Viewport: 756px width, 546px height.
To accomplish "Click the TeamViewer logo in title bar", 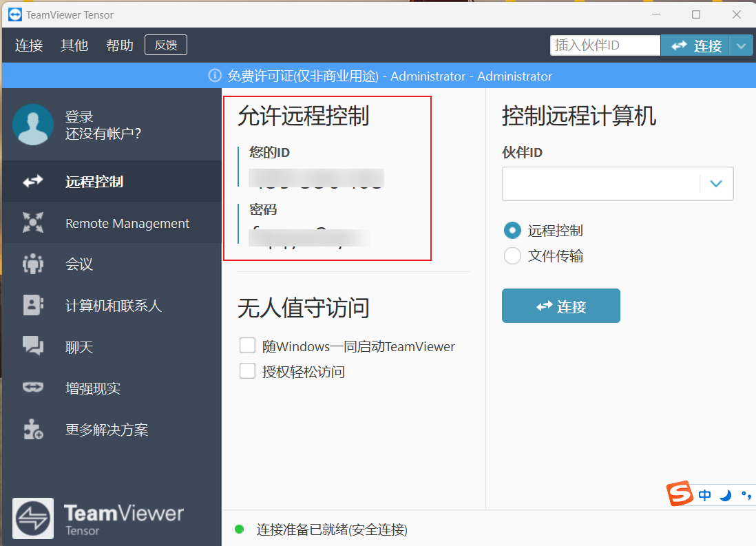I will [15, 14].
